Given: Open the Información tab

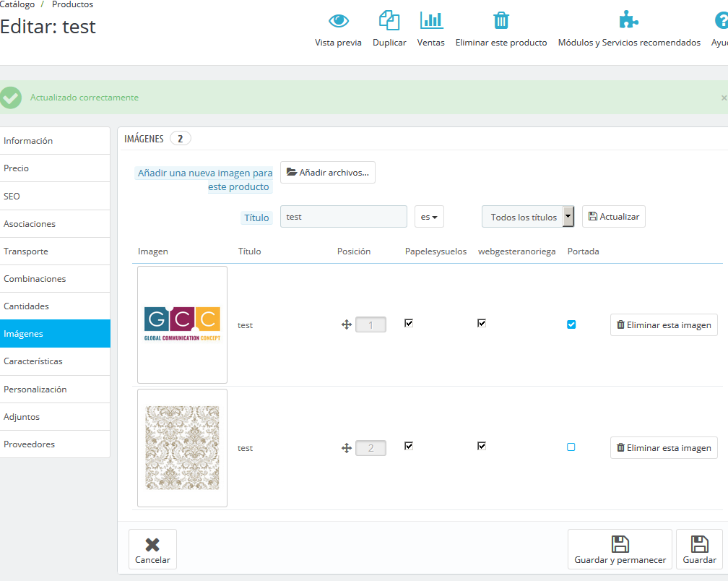Looking at the screenshot, I should tap(55, 141).
